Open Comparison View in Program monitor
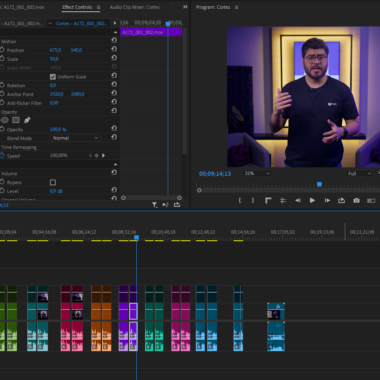380x380 pixels. pos(371,200)
